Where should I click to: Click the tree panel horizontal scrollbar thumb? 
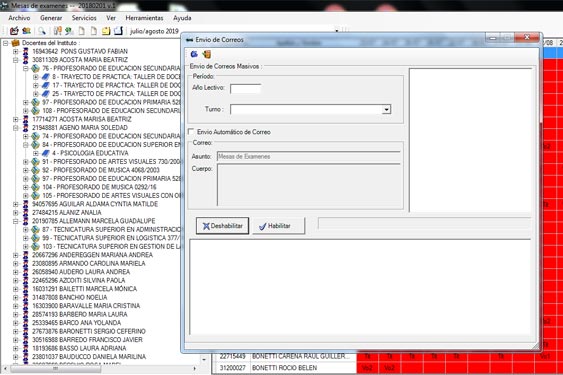point(55,369)
